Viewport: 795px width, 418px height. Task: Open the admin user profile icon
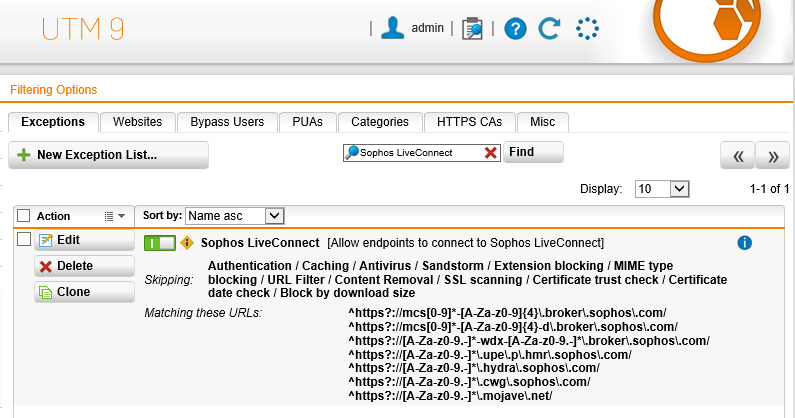(392, 28)
